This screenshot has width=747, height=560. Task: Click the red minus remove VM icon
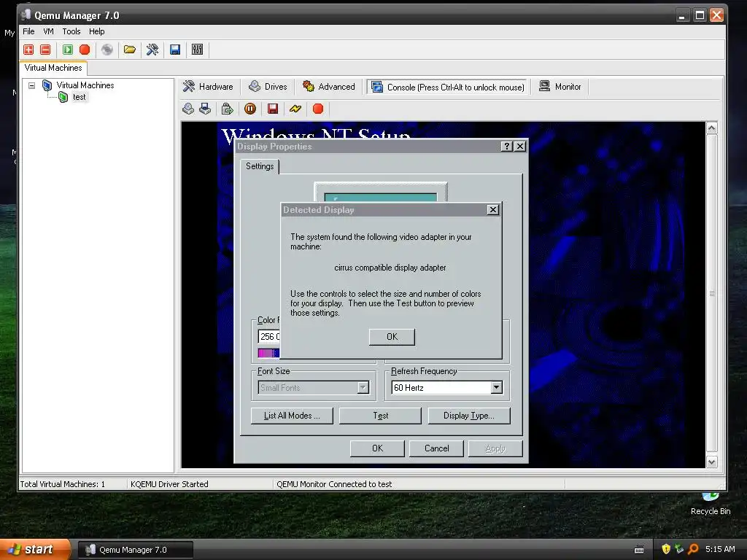pos(45,50)
